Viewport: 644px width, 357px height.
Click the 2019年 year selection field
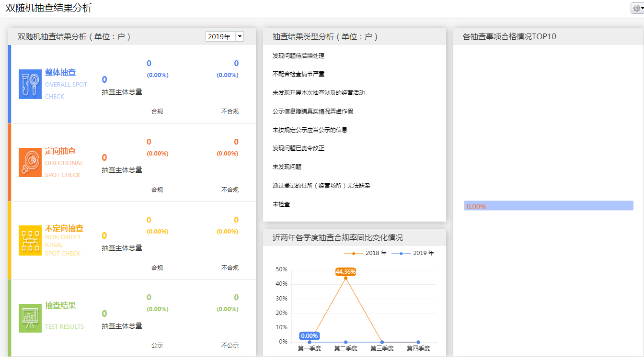(x=220, y=37)
